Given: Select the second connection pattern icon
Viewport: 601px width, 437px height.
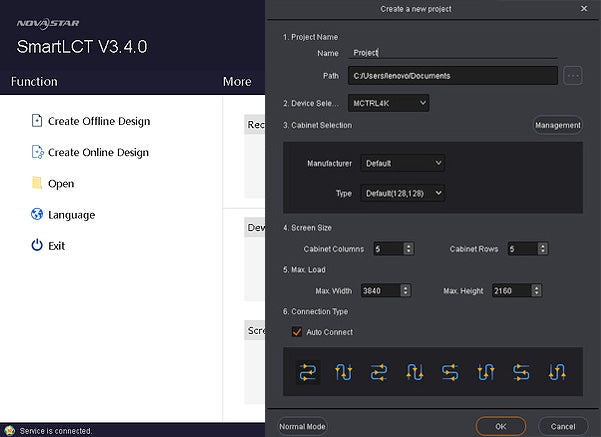Looking at the screenshot, I should tap(343, 372).
